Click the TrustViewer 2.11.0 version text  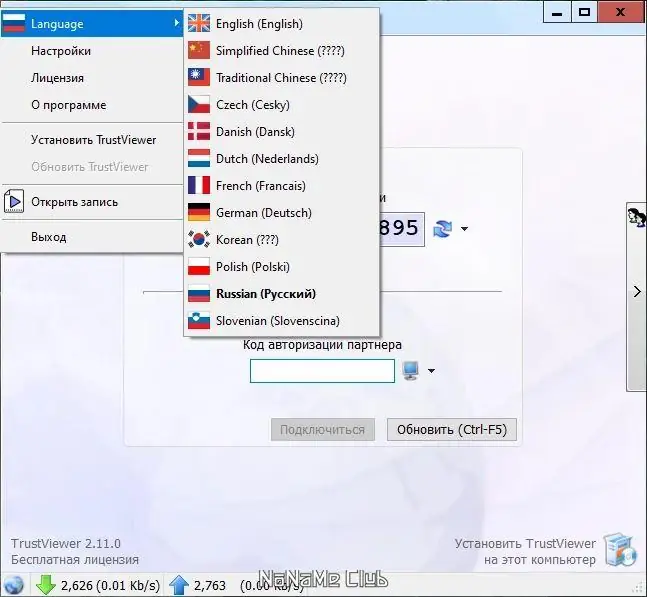(x=66, y=543)
